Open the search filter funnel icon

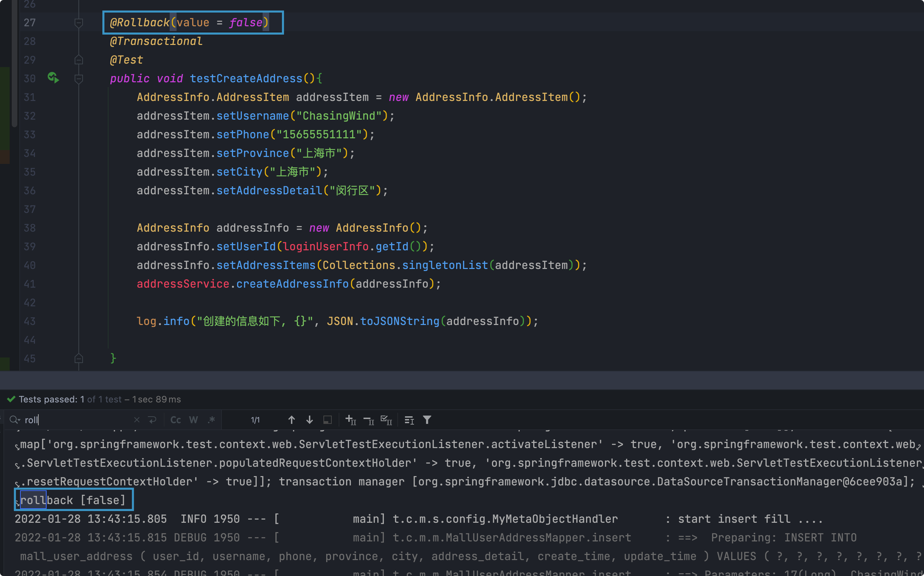427,420
